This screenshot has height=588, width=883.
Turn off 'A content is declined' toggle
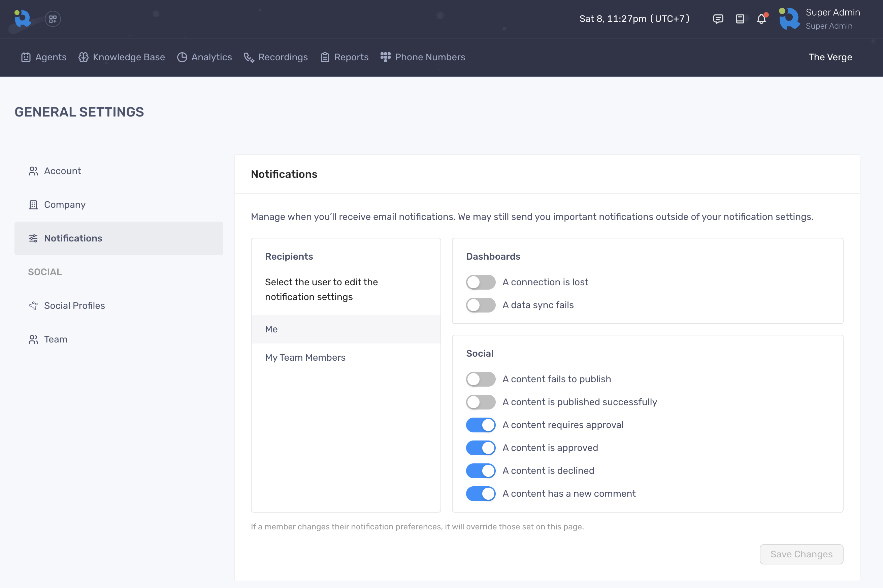[x=480, y=470]
